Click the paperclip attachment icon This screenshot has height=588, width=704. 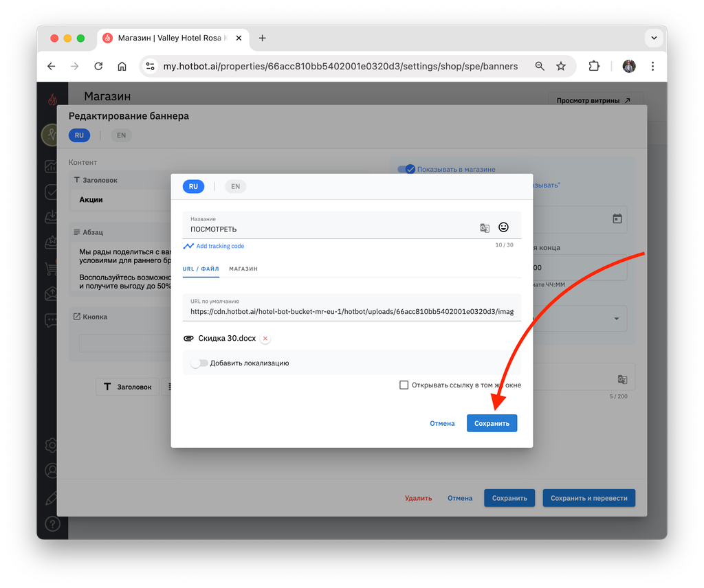[x=188, y=338]
